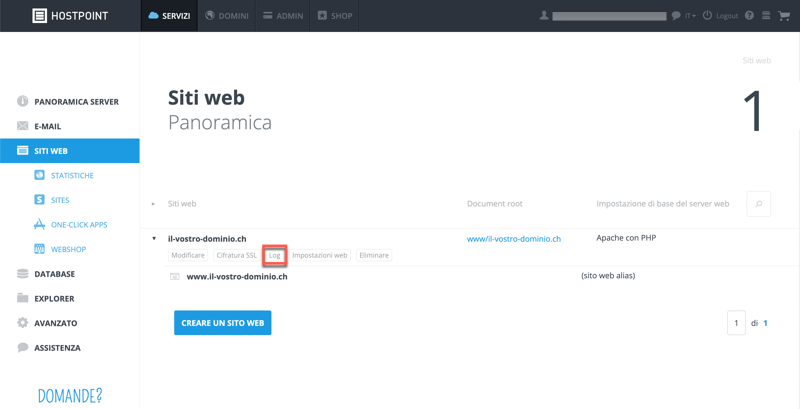Click the Logout link
Viewport: 800px width, 409px height.
[727, 16]
